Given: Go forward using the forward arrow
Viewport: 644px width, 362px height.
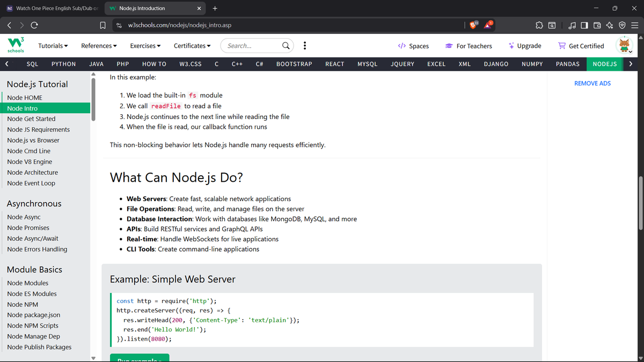Looking at the screenshot, I should click(x=21, y=25).
